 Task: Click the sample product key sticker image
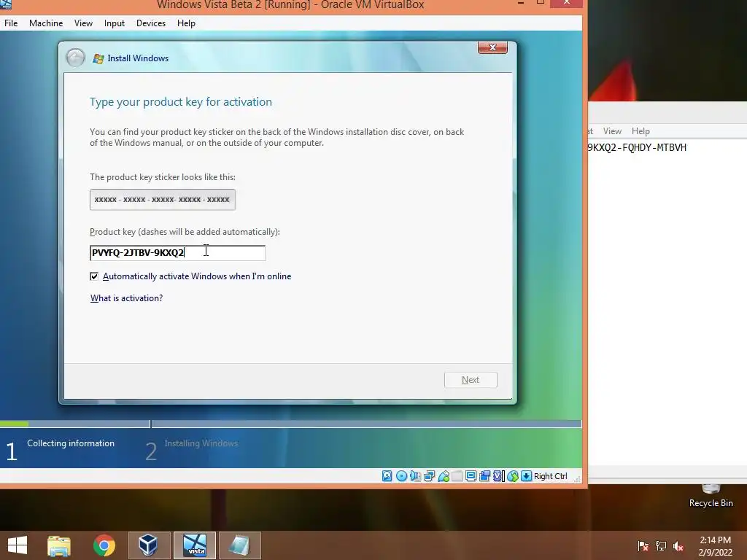pyautogui.click(x=163, y=200)
